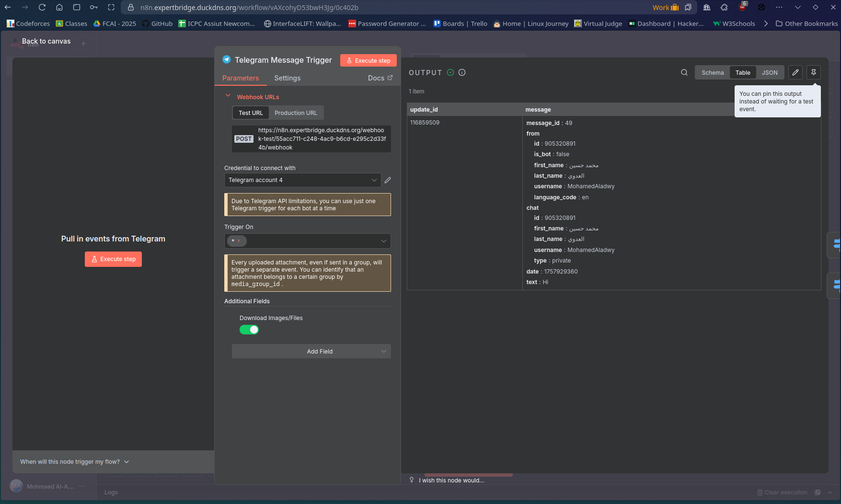
Task: Click the Telegram node logo icon
Action: point(227,60)
